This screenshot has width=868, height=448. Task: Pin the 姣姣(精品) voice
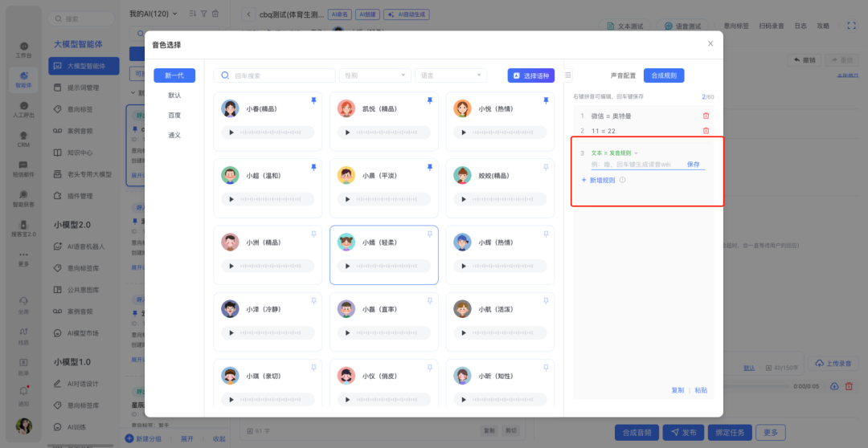(x=546, y=167)
